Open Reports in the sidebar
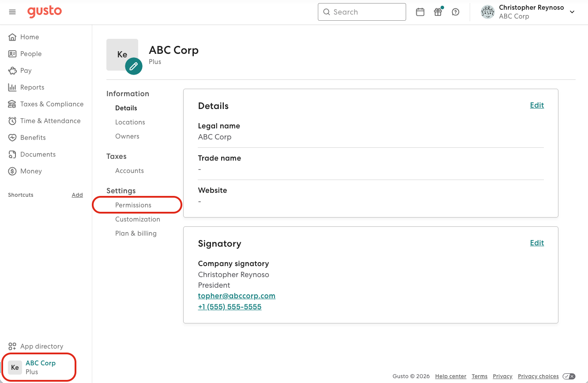 pyautogui.click(x=26, y=87)
